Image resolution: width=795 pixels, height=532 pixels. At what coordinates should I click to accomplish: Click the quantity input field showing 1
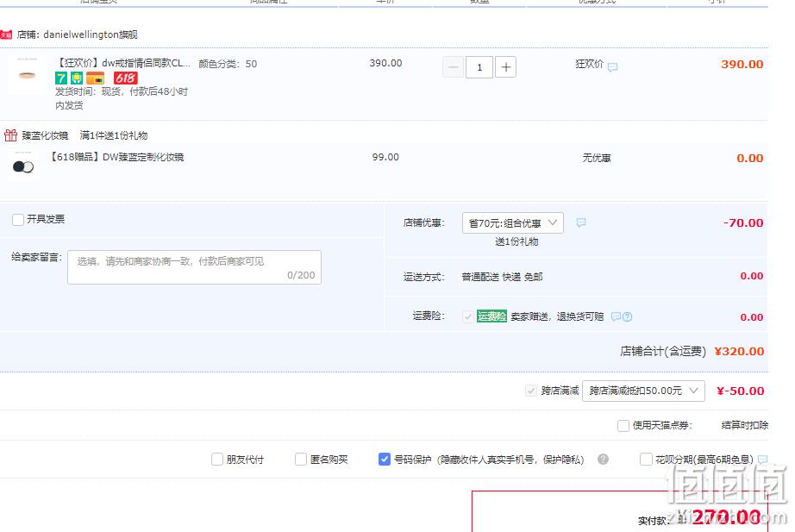point(479,67)
